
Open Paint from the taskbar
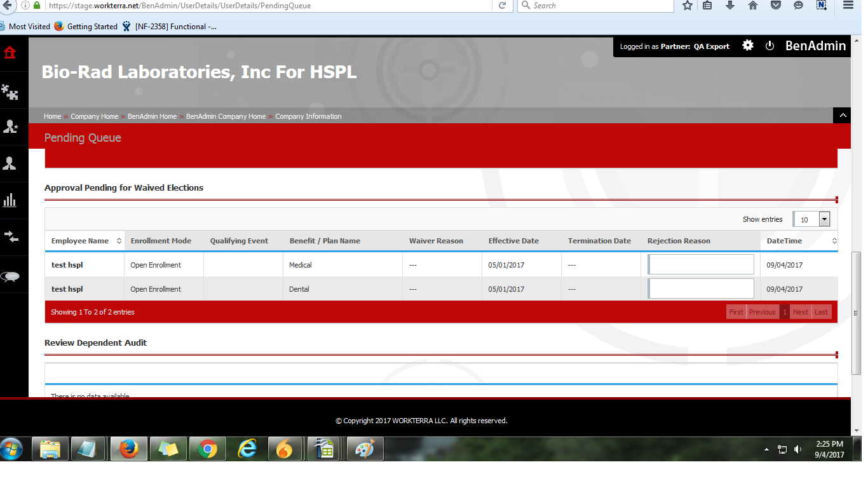click(365, 449)
